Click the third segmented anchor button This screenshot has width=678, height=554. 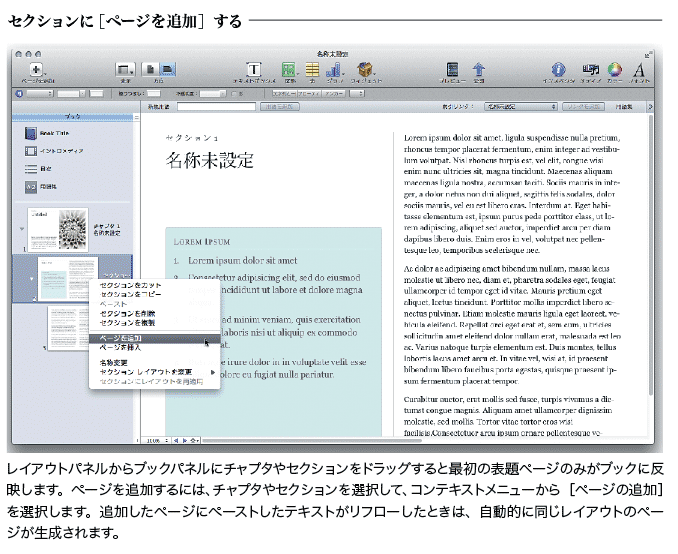(x=333, y=93)
